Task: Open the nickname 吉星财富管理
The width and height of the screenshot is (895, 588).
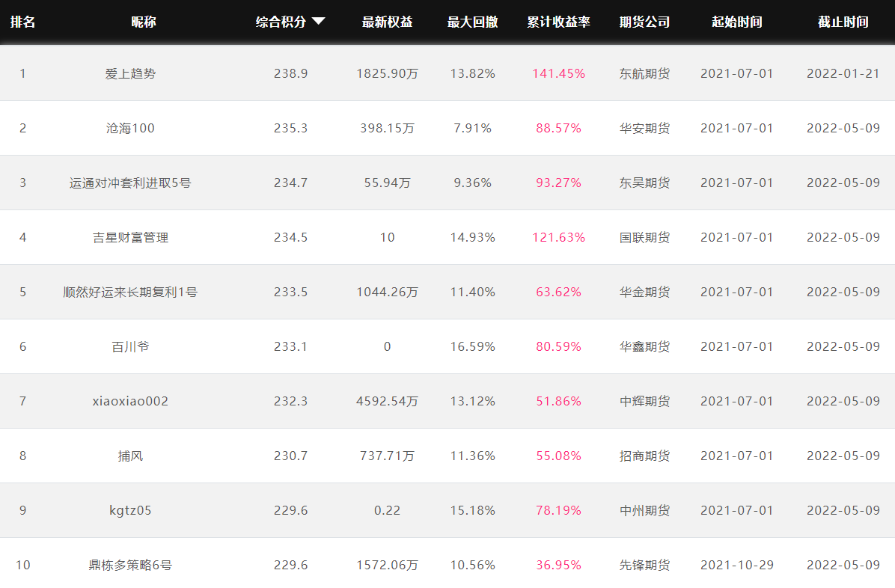Action: point(130,237)
